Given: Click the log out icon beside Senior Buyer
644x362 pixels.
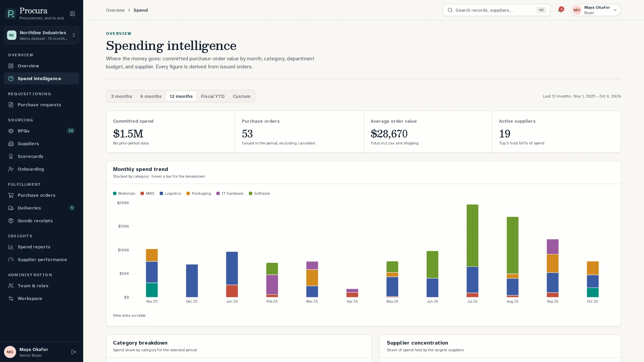Looking at the screenshot, I should [74, 352].
